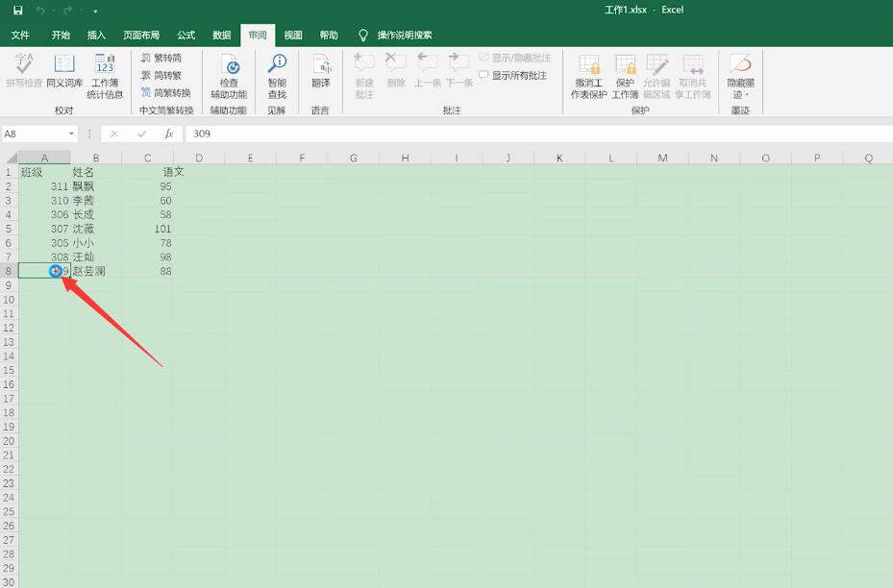
Task: Open the 简繁转换 conversion dialog
Action: pyautogui.click(x=165, y=92)
